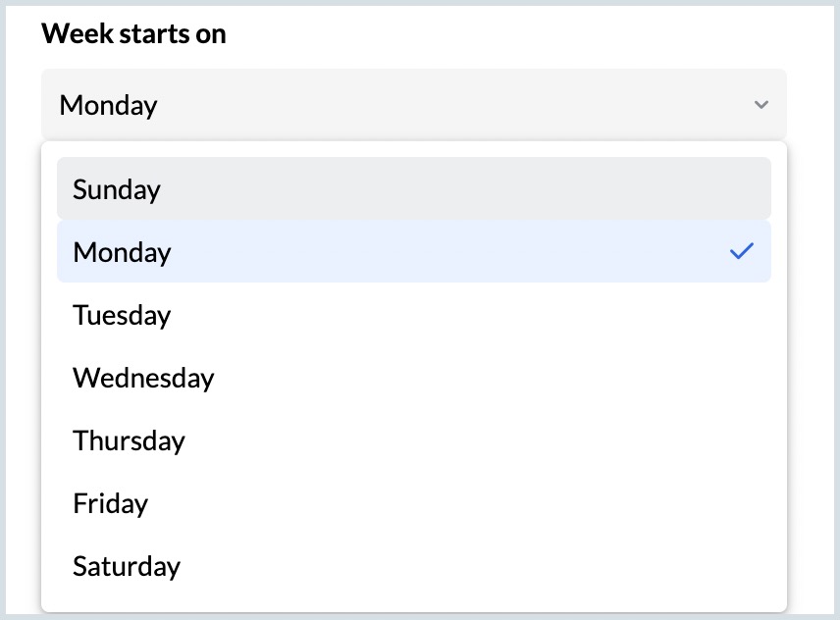Select Tuesday from the list
Viewport: 840px width, 620px height.
122,315
